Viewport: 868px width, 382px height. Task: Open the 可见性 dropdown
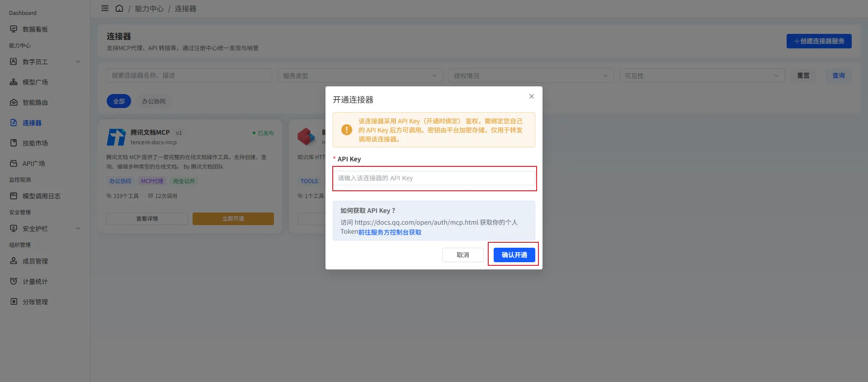702,75
